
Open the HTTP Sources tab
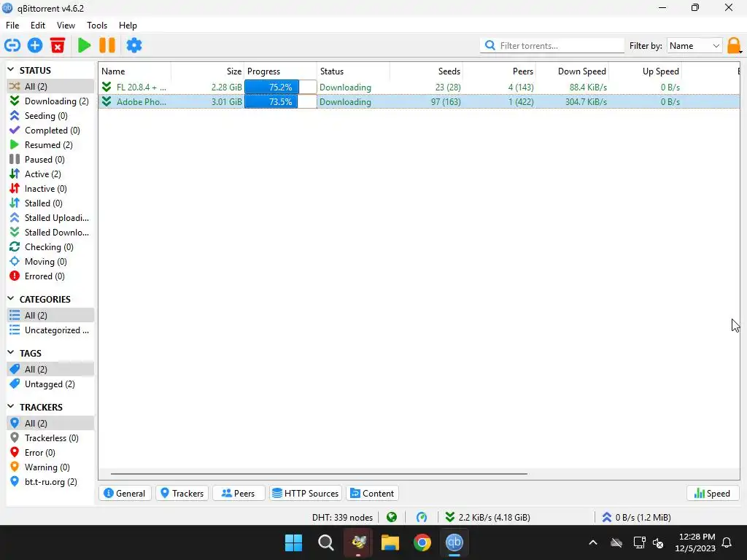click(x=306, y=494)
